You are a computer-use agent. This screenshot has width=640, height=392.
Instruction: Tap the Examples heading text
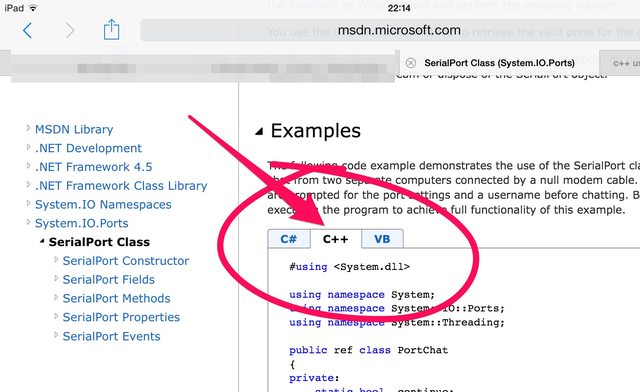coord(316,131)
